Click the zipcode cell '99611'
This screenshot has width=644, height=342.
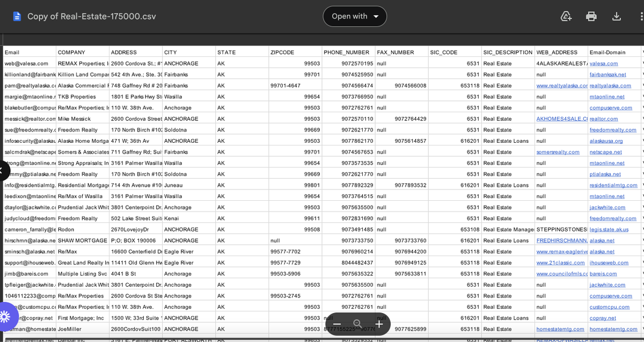coord(295,219)
